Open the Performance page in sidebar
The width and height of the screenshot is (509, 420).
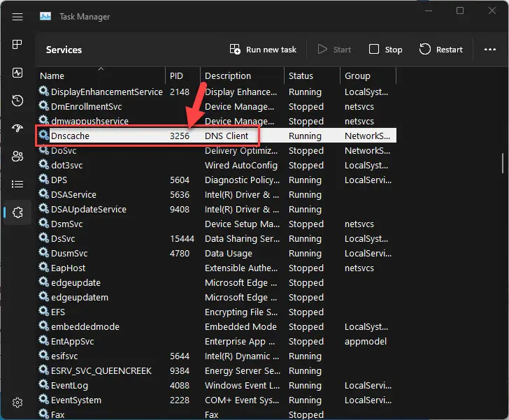tap(17, 73)
